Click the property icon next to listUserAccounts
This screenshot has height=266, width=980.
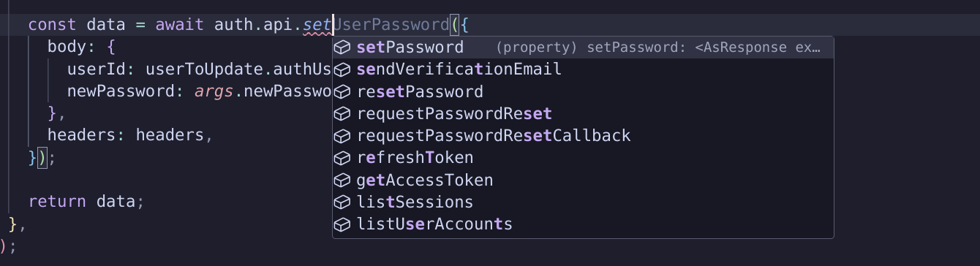click(x=343, y=224)
